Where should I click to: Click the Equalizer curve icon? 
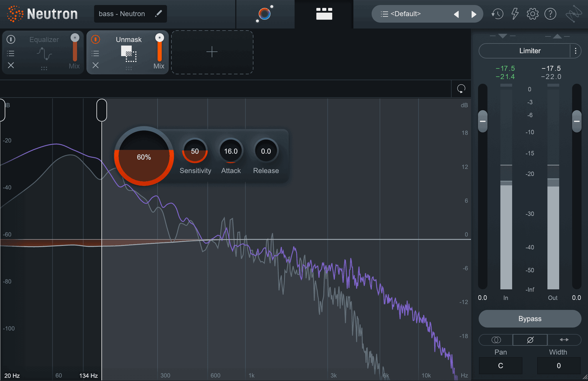[44, 54]
